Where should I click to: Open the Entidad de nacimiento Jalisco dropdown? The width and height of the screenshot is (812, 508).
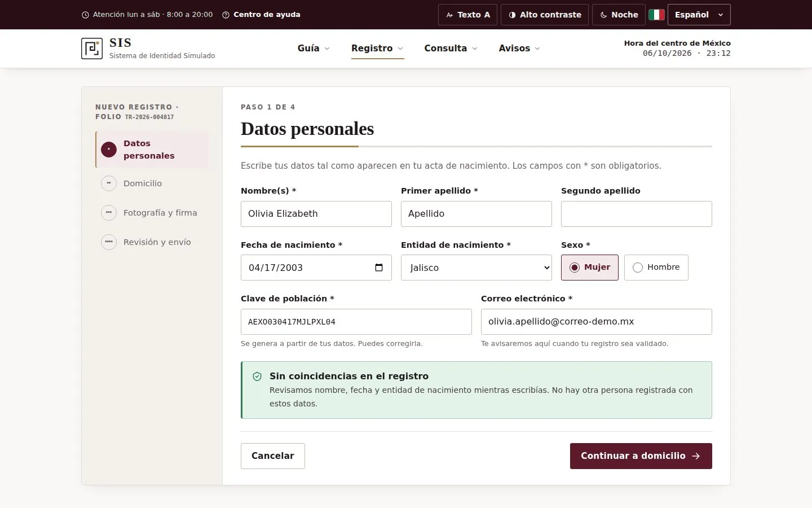[x=476, y=268]
